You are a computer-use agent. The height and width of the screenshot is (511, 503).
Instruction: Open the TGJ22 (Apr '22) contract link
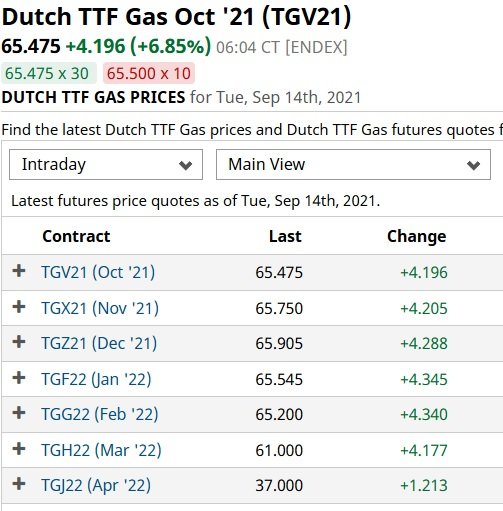click(96, 486)
